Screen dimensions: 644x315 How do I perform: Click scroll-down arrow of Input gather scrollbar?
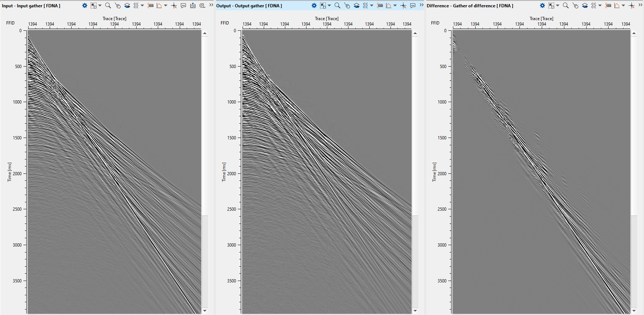pos(205,311)
